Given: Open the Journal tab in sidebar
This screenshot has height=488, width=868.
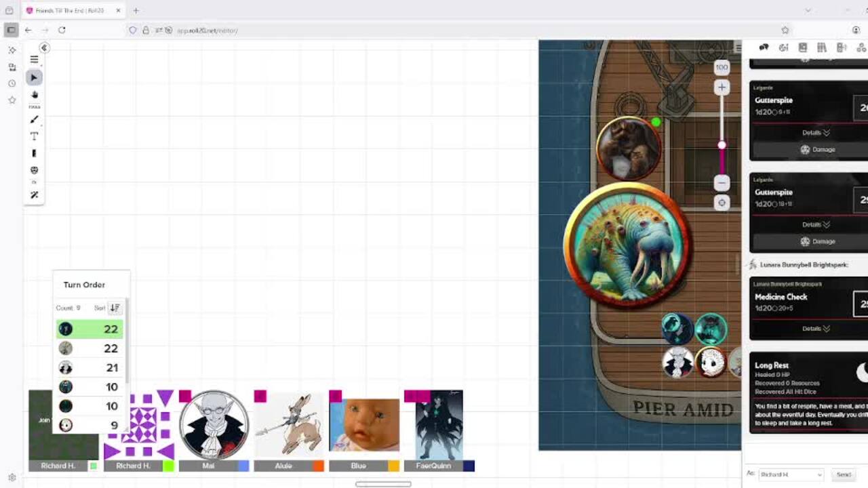Looking at the screenshot, I should coord(803,47).
